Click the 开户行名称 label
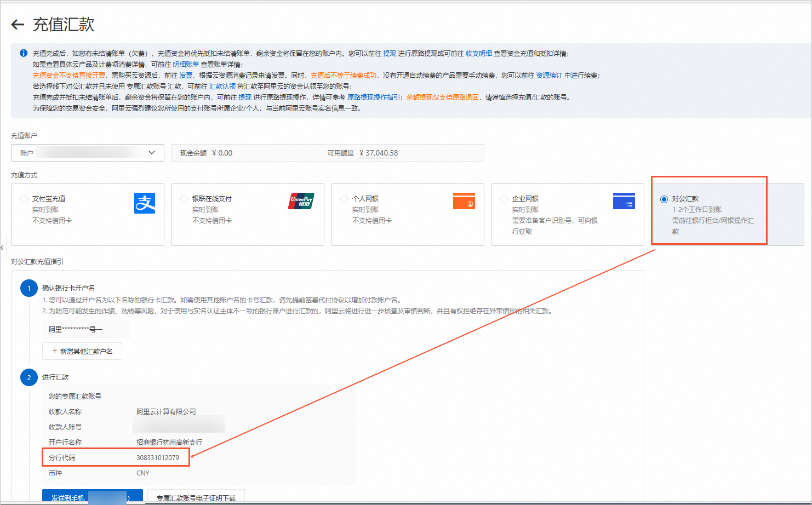Image resolution: width=812 pixels, height=505 pixels. tap(65, 442)
